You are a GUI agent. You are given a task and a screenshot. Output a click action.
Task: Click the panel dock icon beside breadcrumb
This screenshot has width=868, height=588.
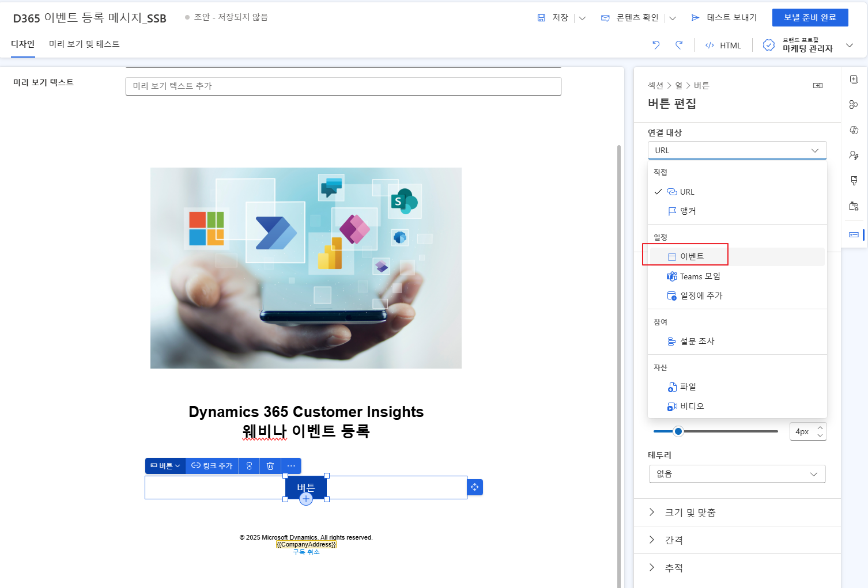[818, 85]
